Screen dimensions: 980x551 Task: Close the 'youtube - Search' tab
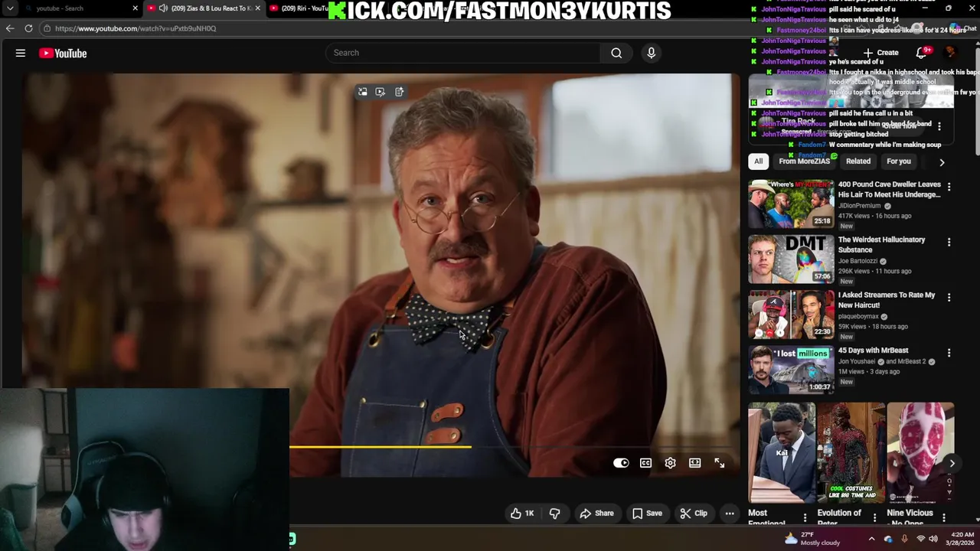(136, 8)
